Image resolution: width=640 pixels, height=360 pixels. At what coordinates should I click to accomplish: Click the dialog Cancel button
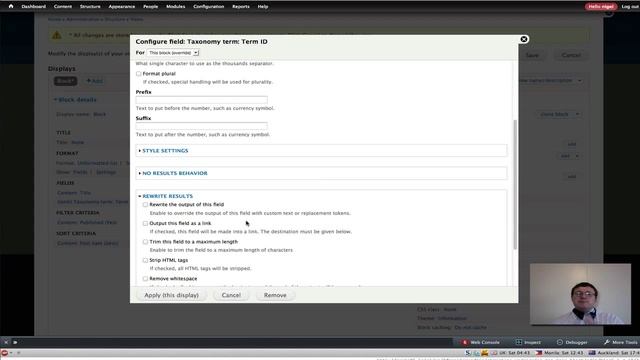231,295
